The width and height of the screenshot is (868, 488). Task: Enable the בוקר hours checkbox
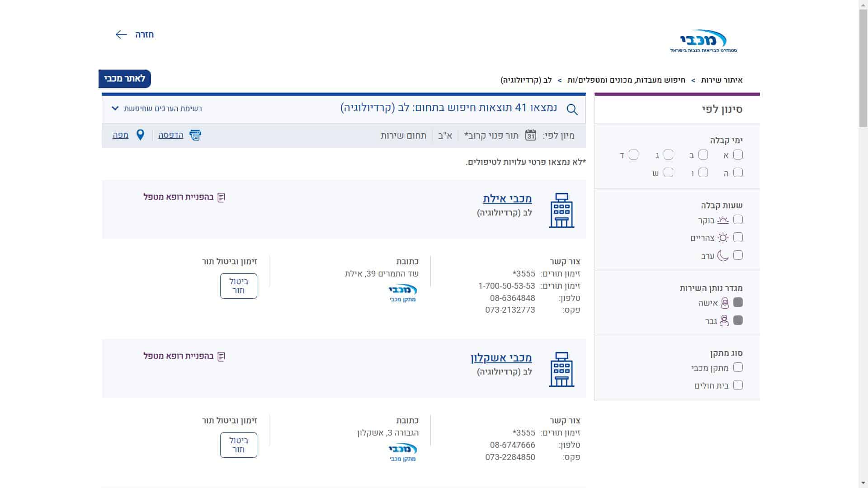pyautogui.click(x=738, y=220)
